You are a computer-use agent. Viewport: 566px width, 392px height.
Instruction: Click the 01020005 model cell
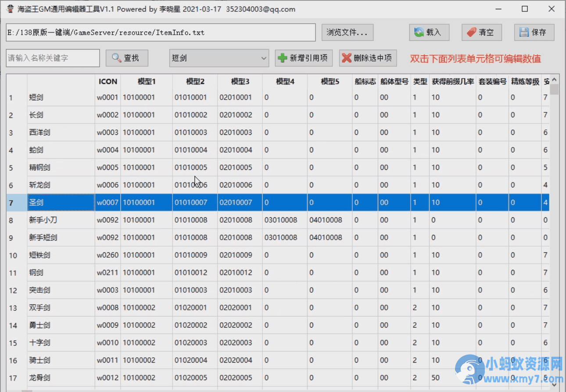(x=195, y=378)
